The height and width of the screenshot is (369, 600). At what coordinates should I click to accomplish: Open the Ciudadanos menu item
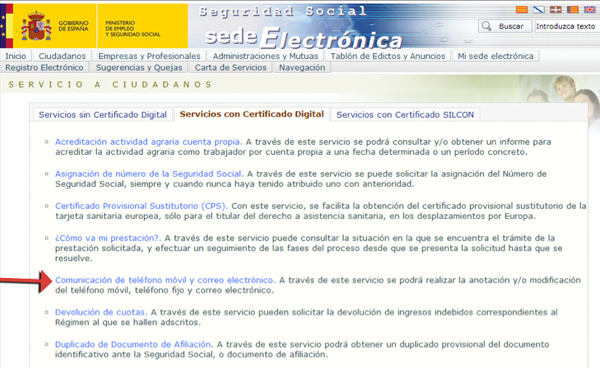(x=62, y=56)
